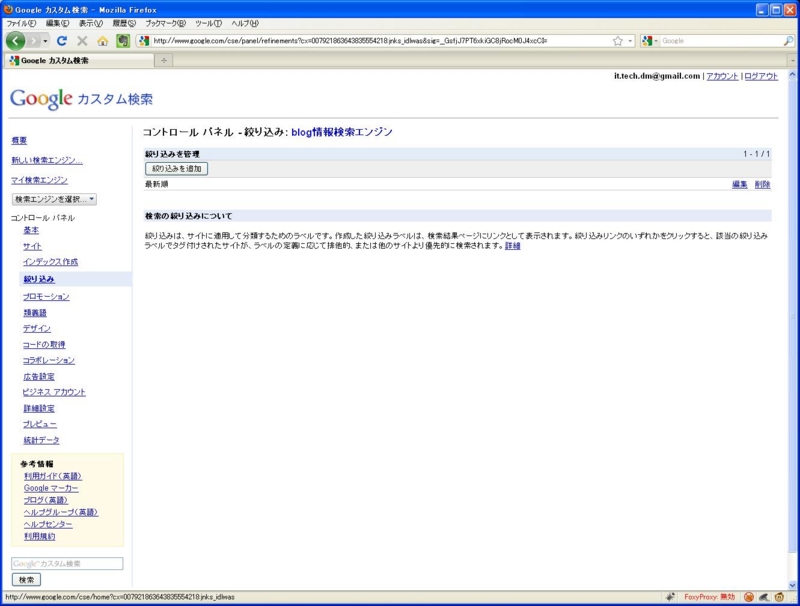Open 基本 in the control panel
Image resolution: width=800 pixels, height=606 pixels.
31,230
